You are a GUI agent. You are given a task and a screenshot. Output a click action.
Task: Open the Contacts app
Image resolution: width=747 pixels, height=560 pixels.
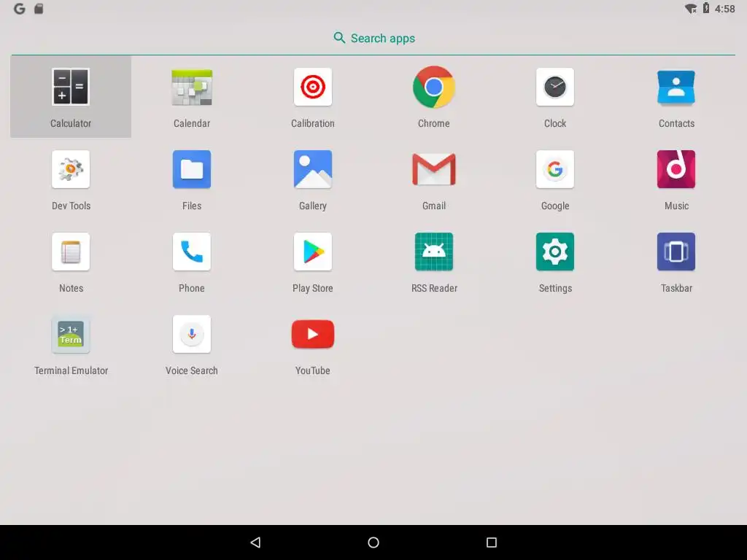[x=676, y=87]
